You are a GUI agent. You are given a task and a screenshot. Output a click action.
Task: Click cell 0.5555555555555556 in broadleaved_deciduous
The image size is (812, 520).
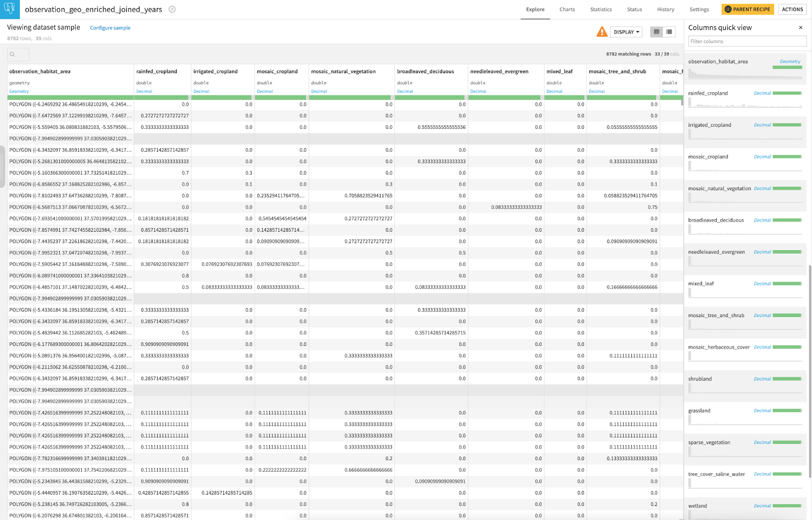pos(430,127)
